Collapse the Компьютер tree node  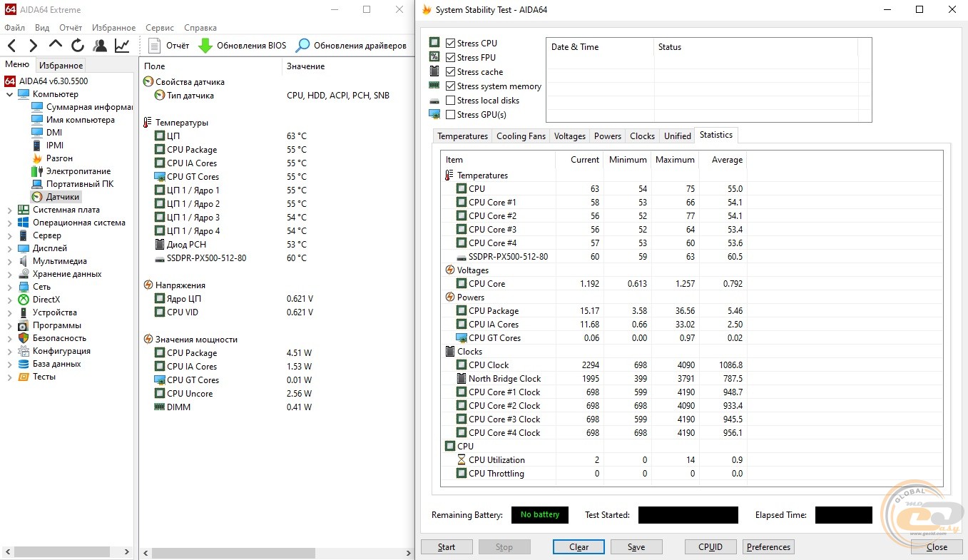(9, 94)
